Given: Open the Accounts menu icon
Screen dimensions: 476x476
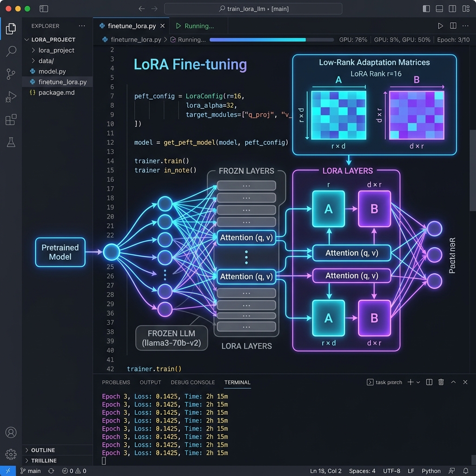Looking at the screenshot, I should point(11,432).
